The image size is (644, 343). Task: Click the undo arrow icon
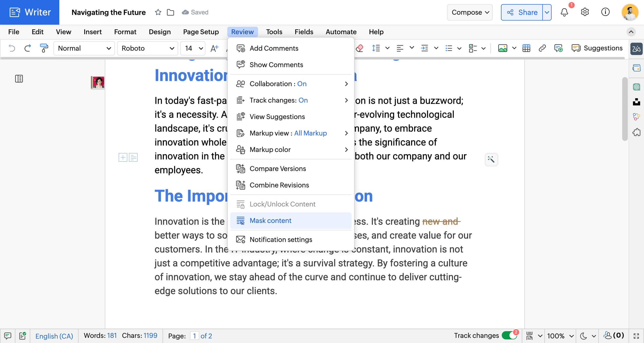(x=12, y=48)
